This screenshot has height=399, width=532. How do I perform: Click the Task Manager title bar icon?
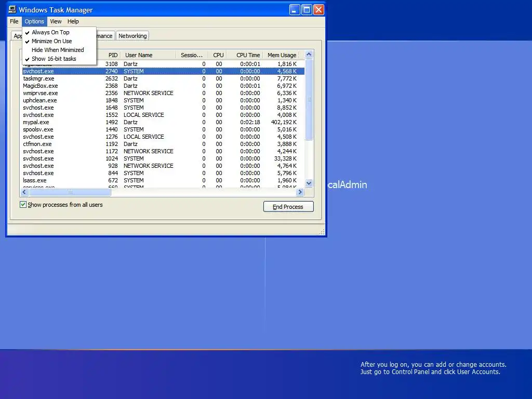[x=12, y=9]
